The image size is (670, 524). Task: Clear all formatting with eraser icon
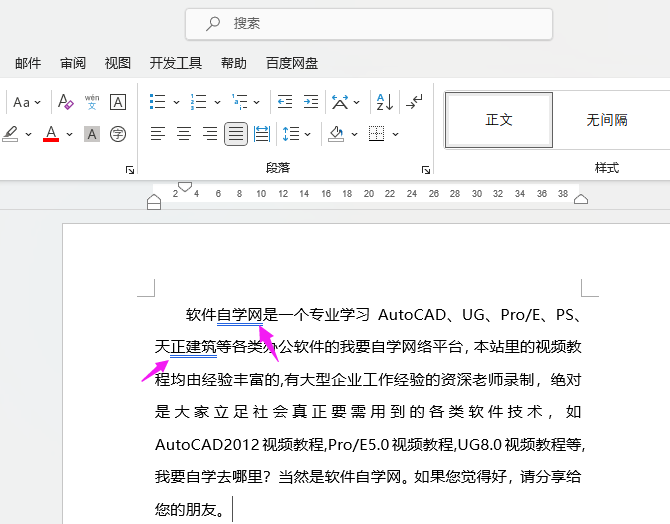pyautogui.click(x=66, y=102)
